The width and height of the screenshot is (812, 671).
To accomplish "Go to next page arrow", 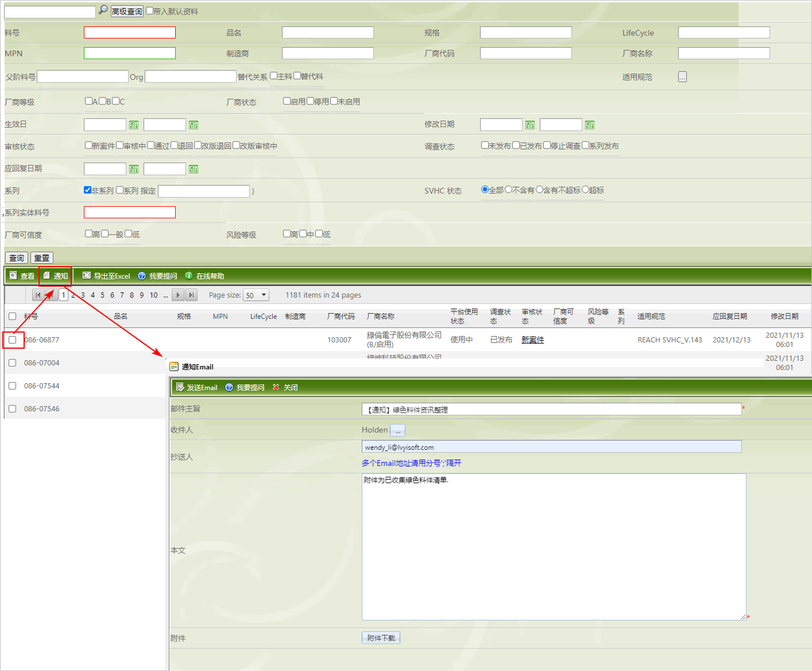I will click(178, 295).
